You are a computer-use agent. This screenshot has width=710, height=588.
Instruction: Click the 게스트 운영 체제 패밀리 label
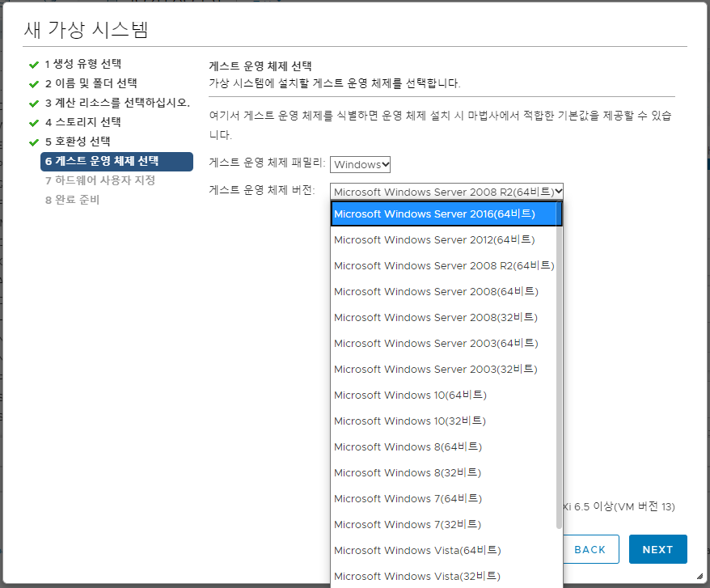pyautogui.click(x=267, y=163)
